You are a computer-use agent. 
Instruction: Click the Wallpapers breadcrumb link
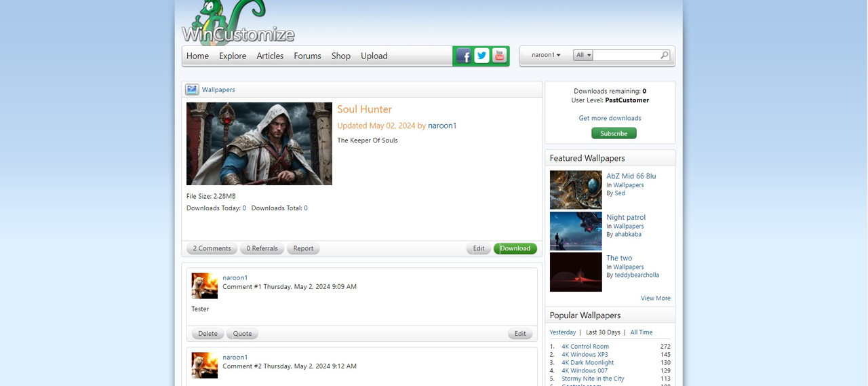click(218, 90)
